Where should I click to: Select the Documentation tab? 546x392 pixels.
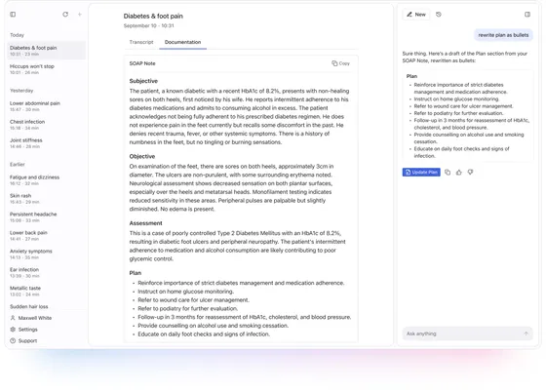click(183, 42)
